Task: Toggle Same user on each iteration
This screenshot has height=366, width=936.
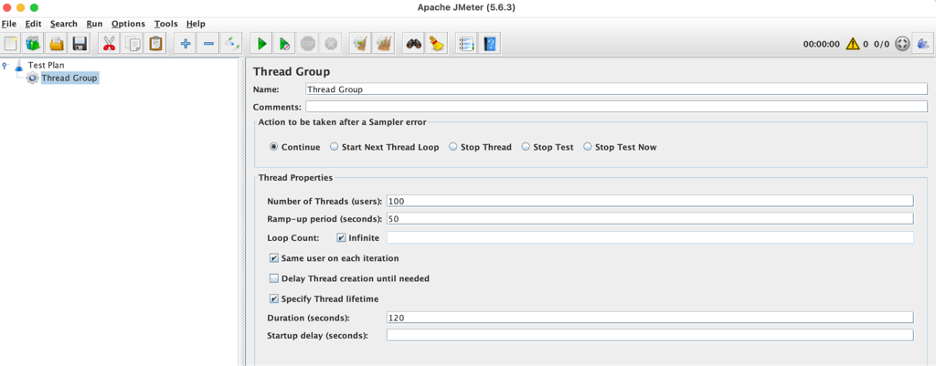Action: 274,259
